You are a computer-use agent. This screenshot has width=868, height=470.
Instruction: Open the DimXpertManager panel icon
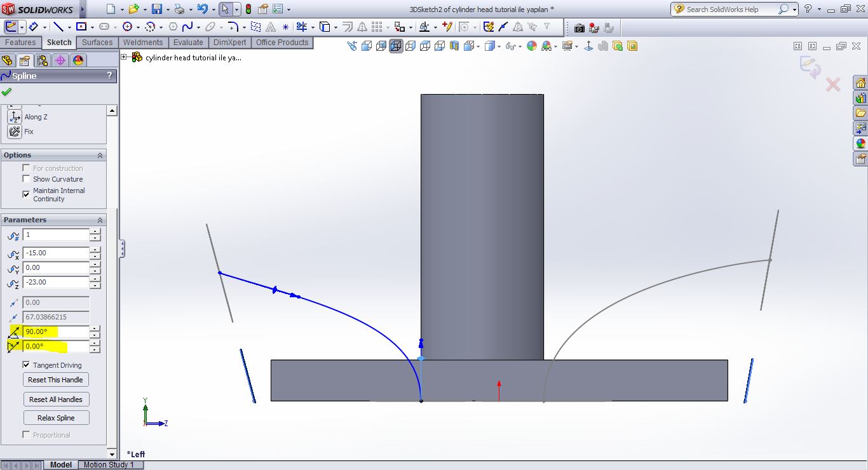tap(60, 60)
